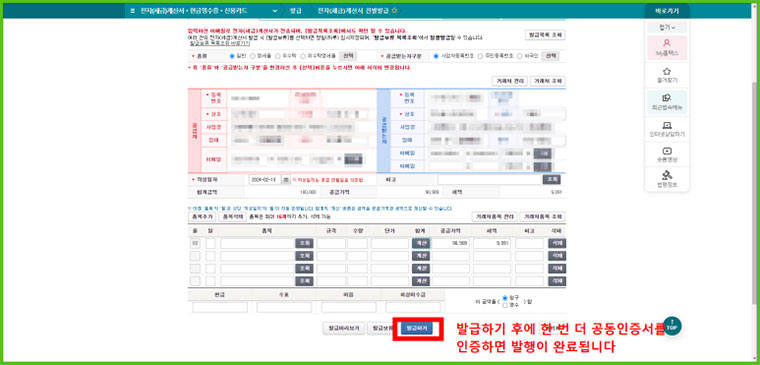The image size is (760, 365).
Task: Click the 발급목록 조회 button
Action: coord(545,35)
